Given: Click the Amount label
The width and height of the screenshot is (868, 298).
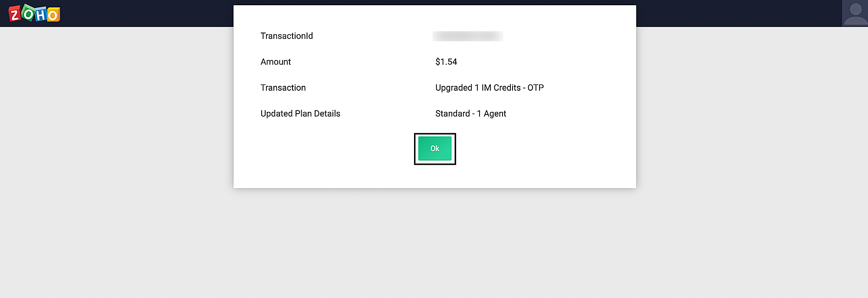Looking at the screenshot, I should point(276,62).
